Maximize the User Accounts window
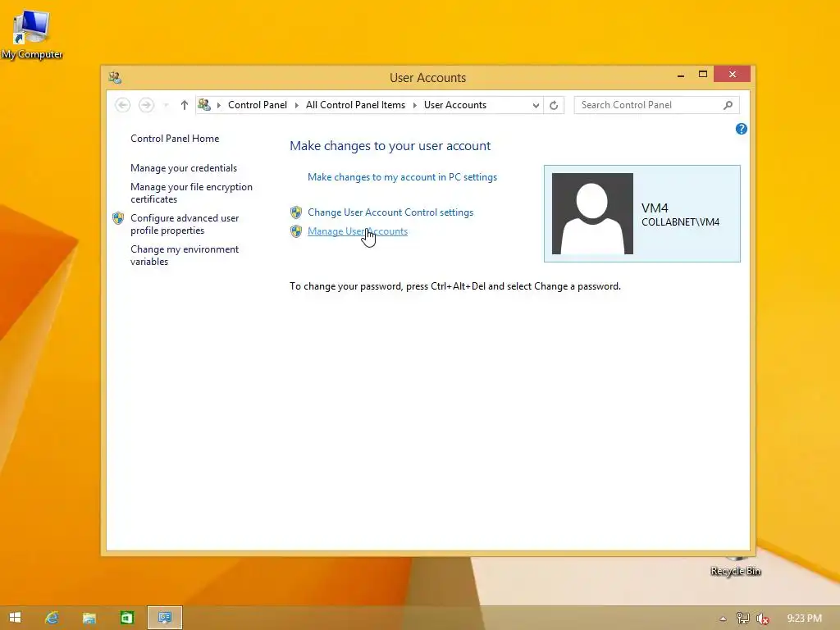The image size is (840, 630). [x=703, y=75]
